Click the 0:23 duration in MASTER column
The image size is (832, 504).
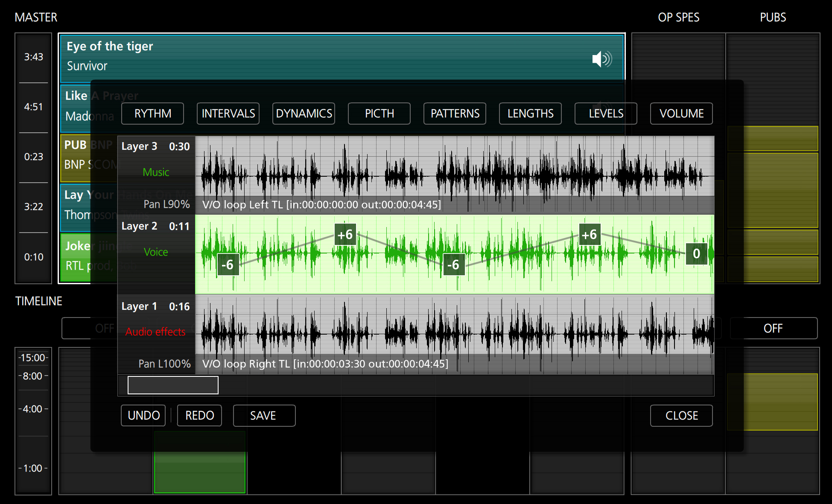[x=33, y=157]
